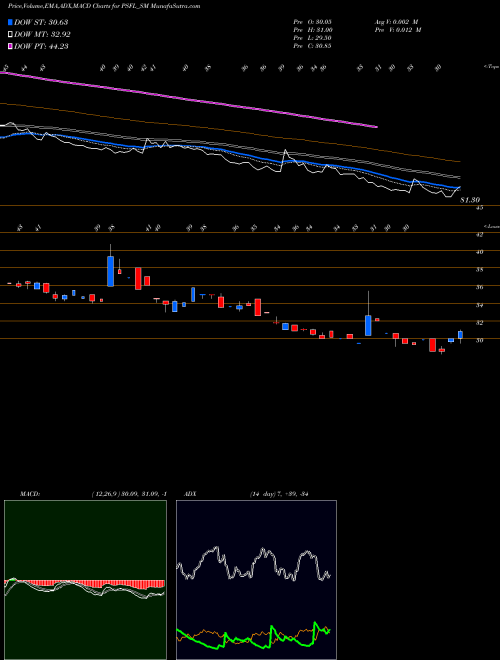Click the 34 price axis label
The height and width of the screenshot is (660, 500).
pyautogui.click(x=479, y=305)
